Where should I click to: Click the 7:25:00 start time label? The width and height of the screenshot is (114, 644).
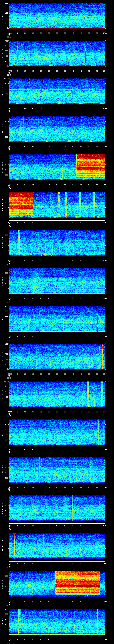9,374
